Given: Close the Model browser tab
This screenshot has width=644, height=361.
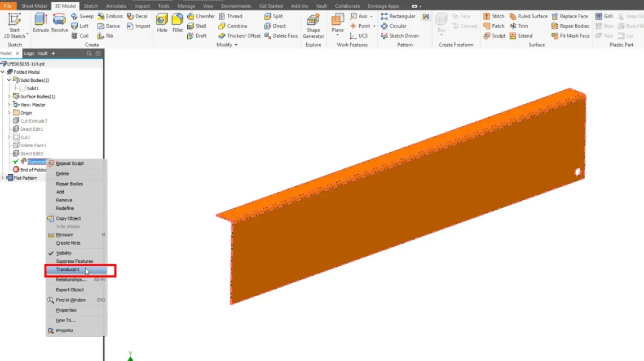Looking at the screenshot, I should pos(17,54).
